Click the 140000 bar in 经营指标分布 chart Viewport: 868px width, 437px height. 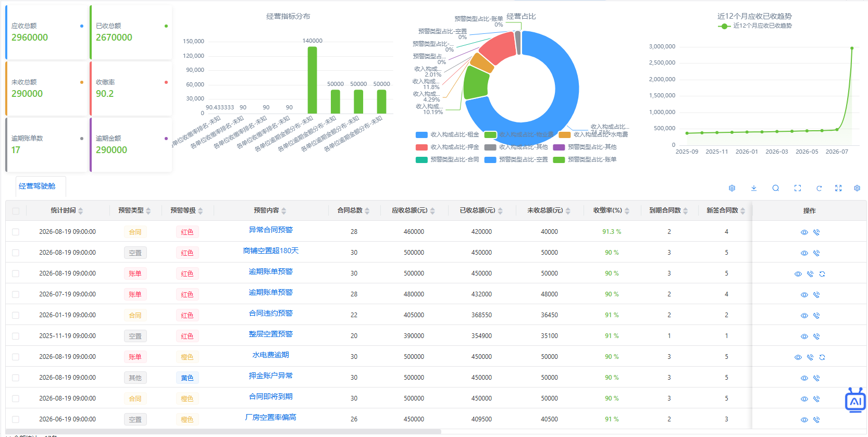tap(312, 80)
